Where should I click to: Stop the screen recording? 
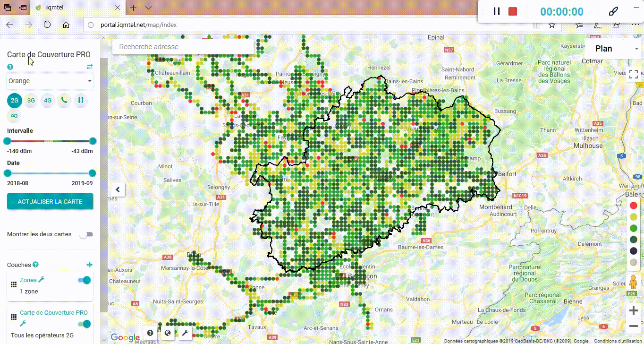513,11
